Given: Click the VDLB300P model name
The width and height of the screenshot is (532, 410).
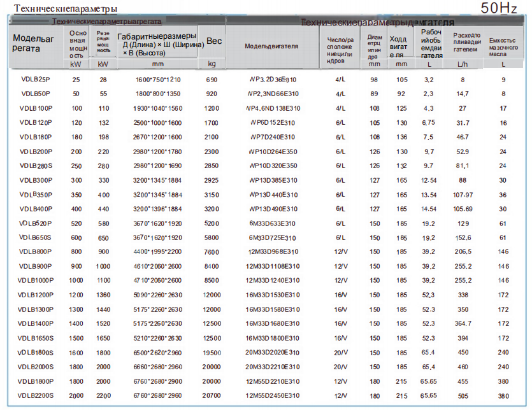Looking at the screenshot, I should click(36, 180).
